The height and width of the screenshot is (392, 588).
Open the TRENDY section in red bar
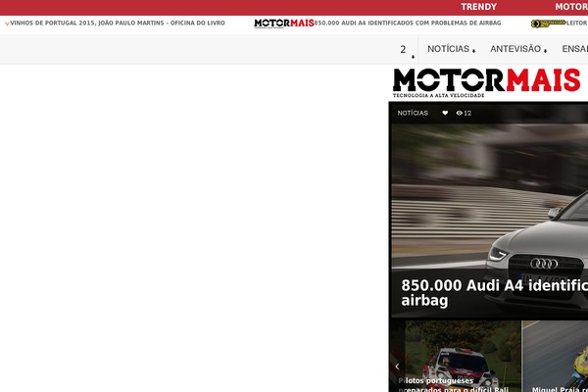pos(478,7)
